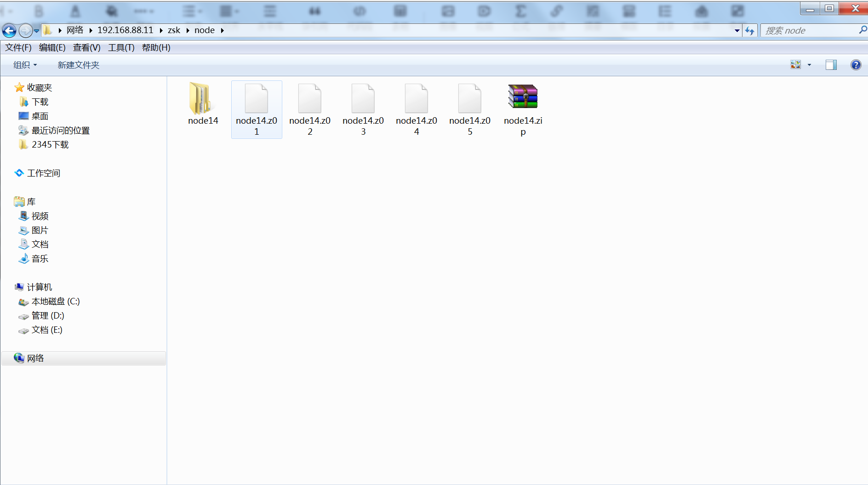This screenshot has width=868, height=485.
Task: Open the node14.zip WinRAR archive
Action: pos(522,97)
